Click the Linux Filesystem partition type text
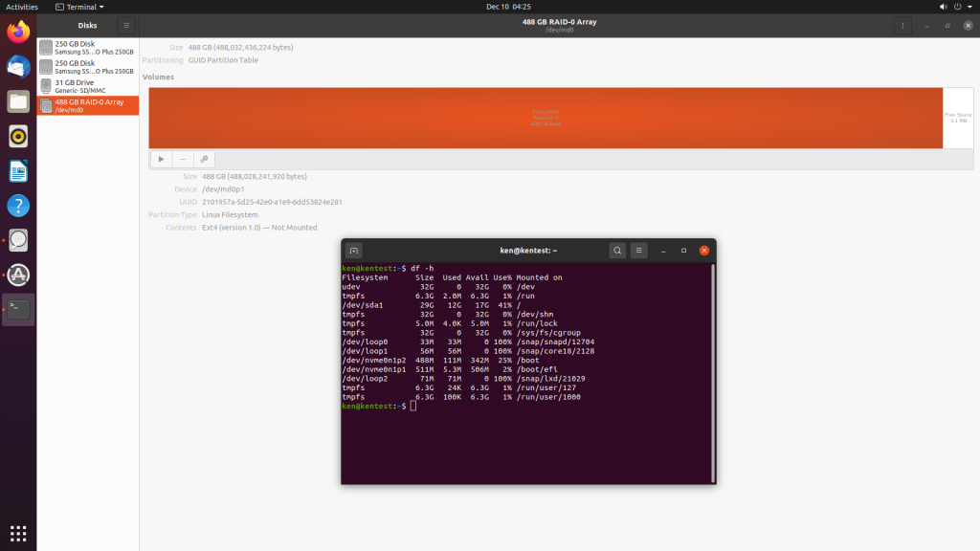Image resolution: width=980 pixels, height=551 pixels. click(230, 215)
